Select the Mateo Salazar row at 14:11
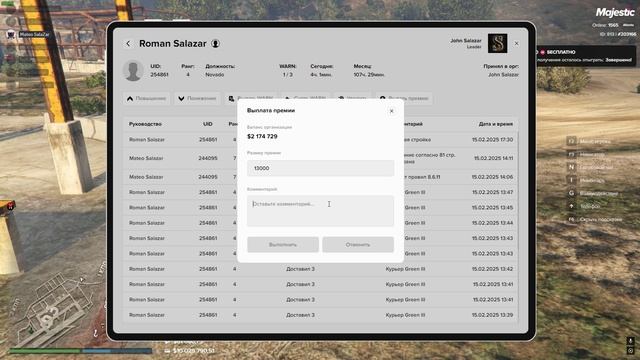Screen dimensions: 640x360 [x=320, y=158]
